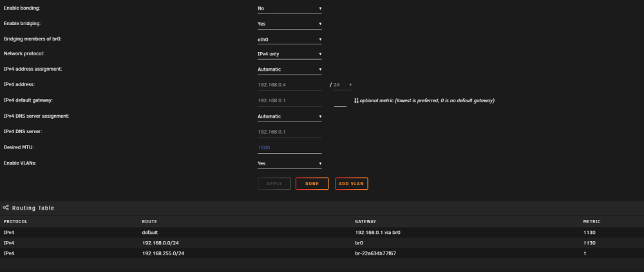Viewport: 644px width, 272px height.
Task: Click gateway 192.168.0.1 via br0
Action: point(377,233)
